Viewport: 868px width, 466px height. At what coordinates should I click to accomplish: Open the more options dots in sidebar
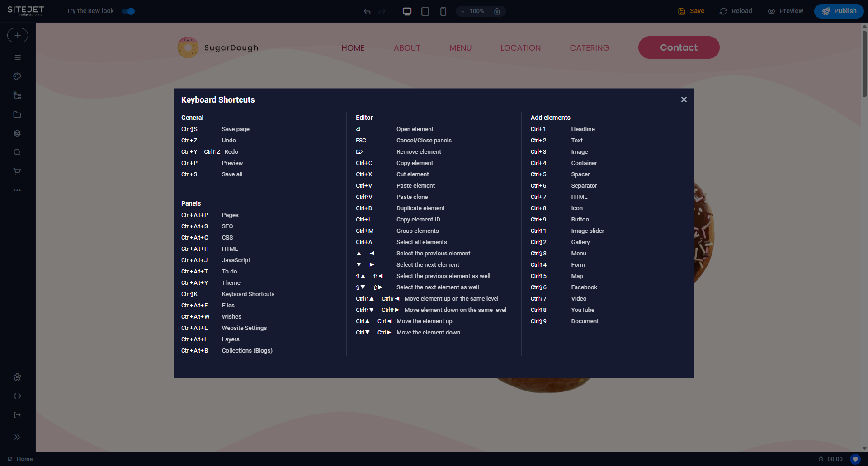point(17,190)
